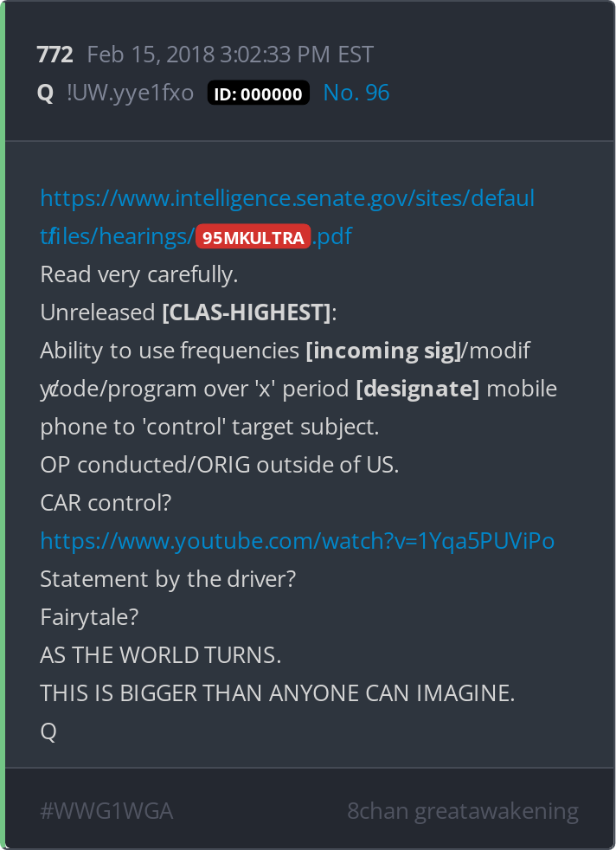
Task: Click the green left border strip
Action: (x=3, y=425)
